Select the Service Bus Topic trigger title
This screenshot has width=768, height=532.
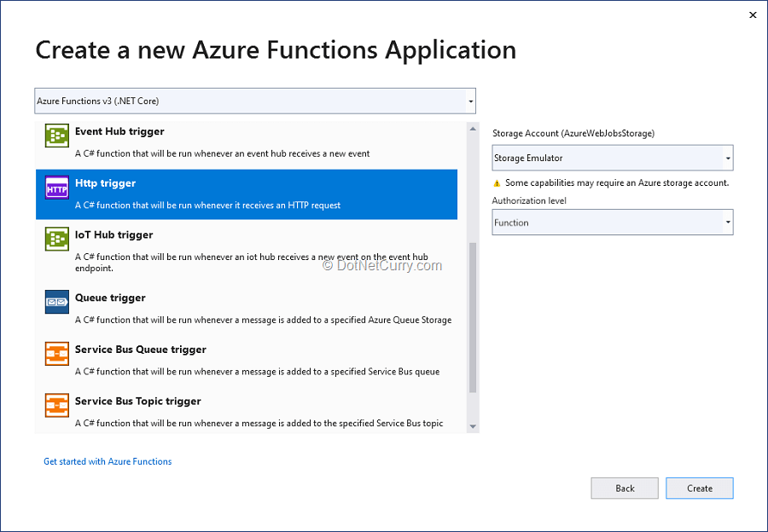click(138, 401)
